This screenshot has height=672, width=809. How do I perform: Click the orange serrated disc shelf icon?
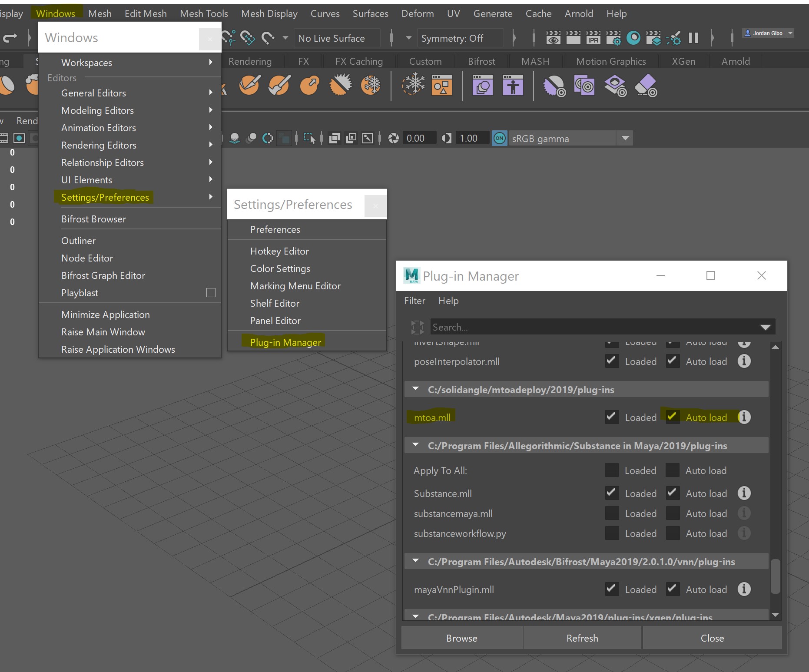[x=340, y=85]
